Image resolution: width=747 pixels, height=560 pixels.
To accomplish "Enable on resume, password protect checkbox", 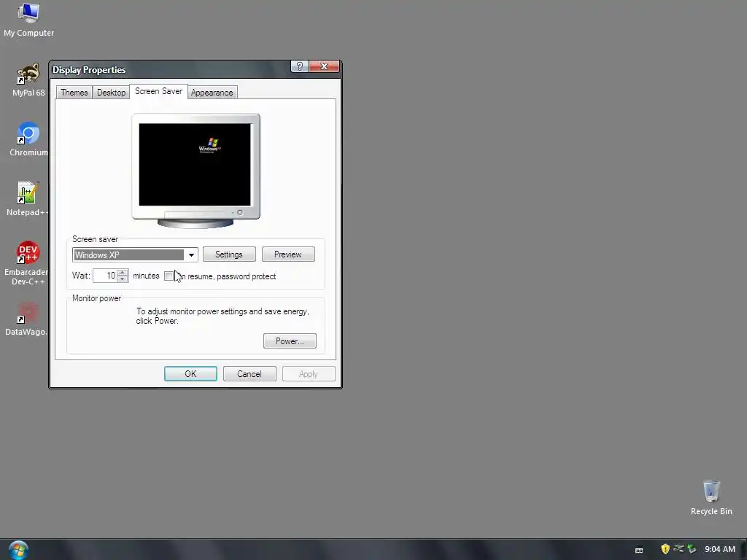I will coord(169,276).
